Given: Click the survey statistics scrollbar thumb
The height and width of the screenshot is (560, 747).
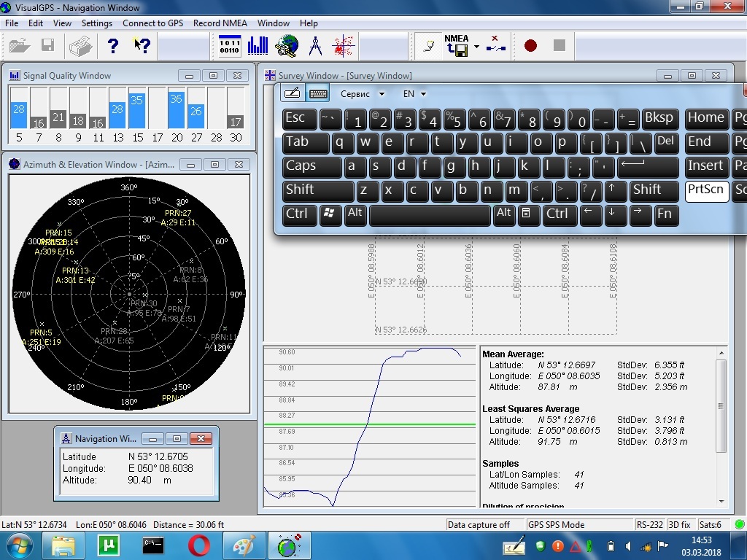Looking at the screenshot, I should (x=721, y=406).
